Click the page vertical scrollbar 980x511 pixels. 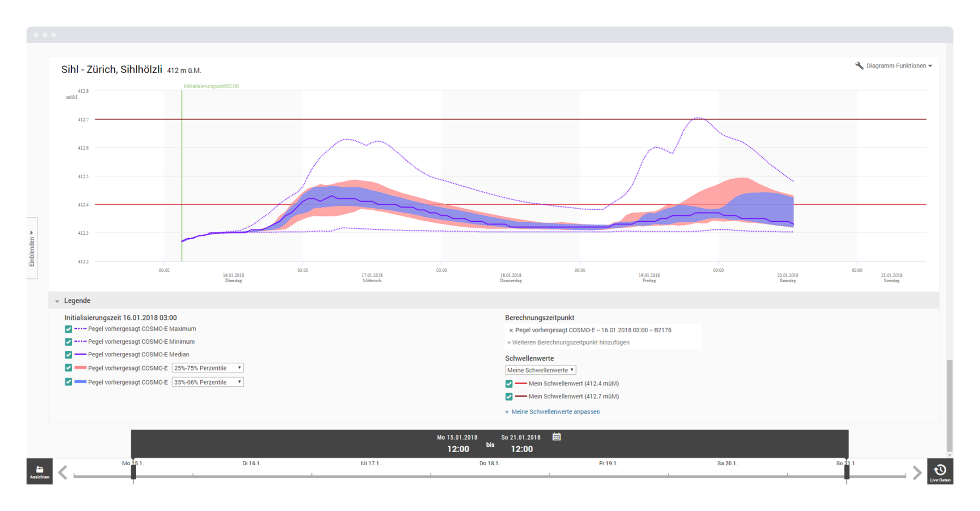click(950, 406)
